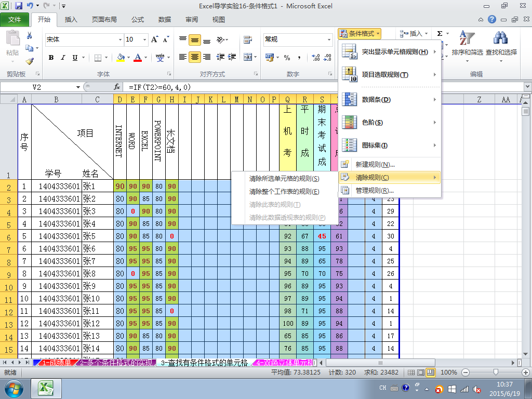Open the number format dropdown (常规)
This screenshot has width=532, height=399.
pyautogui.click(x=329, y=39)
